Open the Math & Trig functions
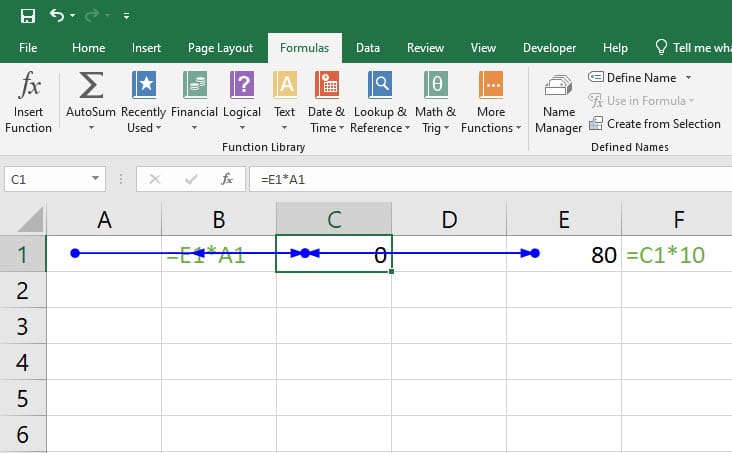The width and height of the screenshot is (732, 453). pyautogui.click(x=436, y=102)
